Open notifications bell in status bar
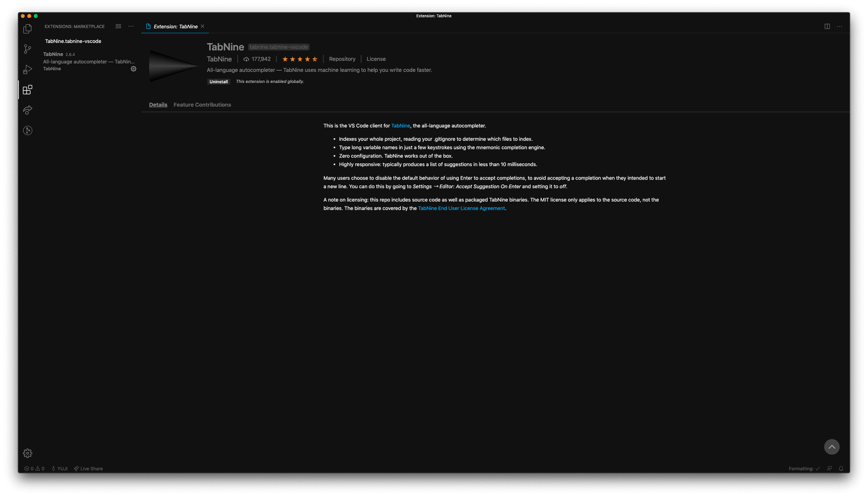Viewport: 868px width, 497px height. (841, 469)
